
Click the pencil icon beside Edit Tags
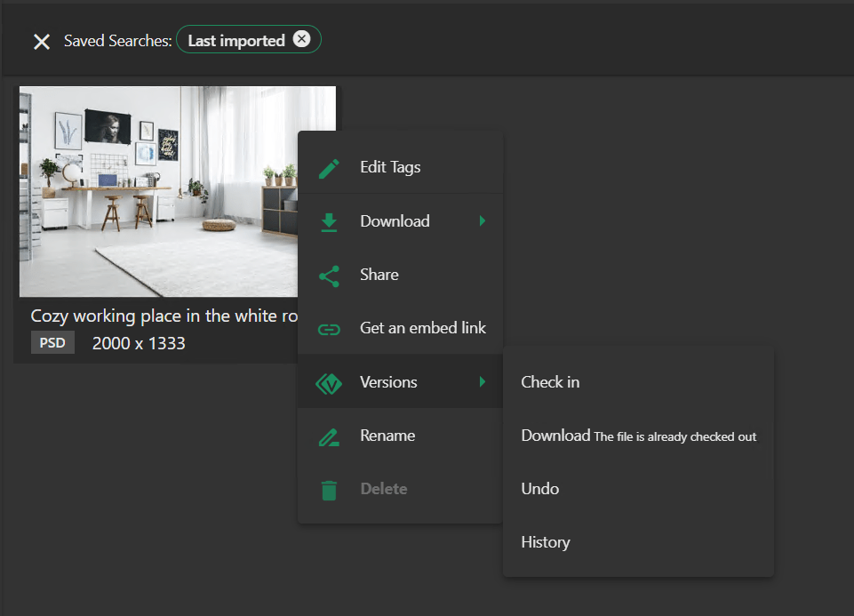coord(329,168)
